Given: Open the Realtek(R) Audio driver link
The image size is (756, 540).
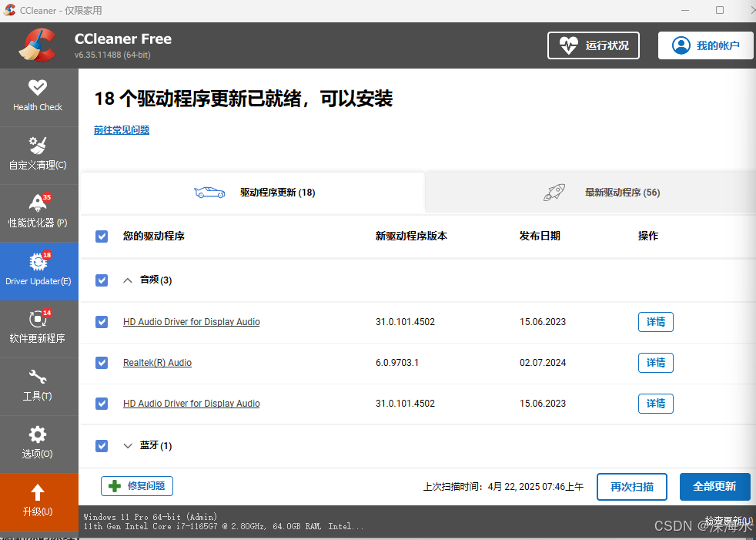Looking at the screenshot, I should pos(157,362).
